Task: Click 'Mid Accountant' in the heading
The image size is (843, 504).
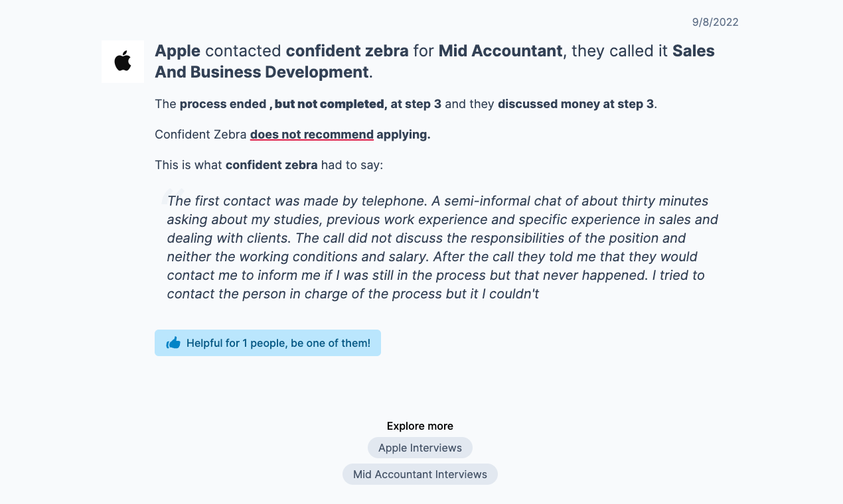Action: 500,51
